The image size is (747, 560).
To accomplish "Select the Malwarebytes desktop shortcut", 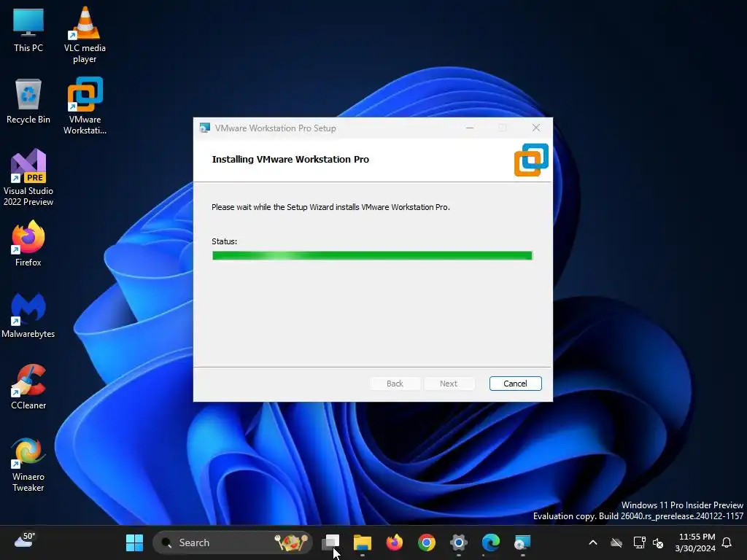I will (x=28, y=315).
